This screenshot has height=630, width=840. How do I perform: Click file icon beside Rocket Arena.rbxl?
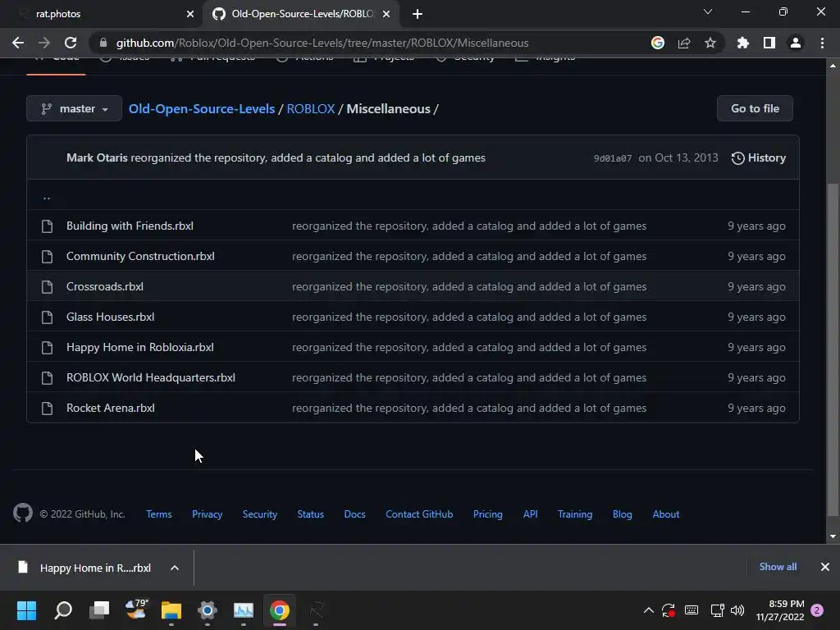(47, 409)
